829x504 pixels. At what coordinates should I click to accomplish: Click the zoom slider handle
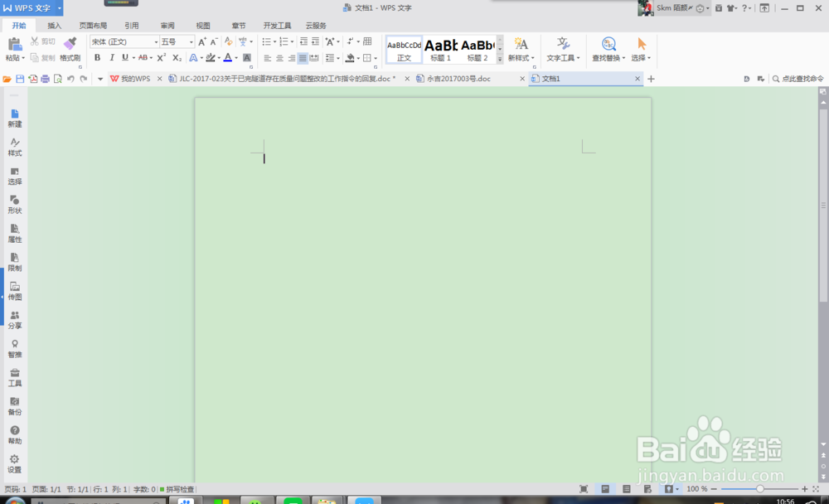click(x=759, y=489)
